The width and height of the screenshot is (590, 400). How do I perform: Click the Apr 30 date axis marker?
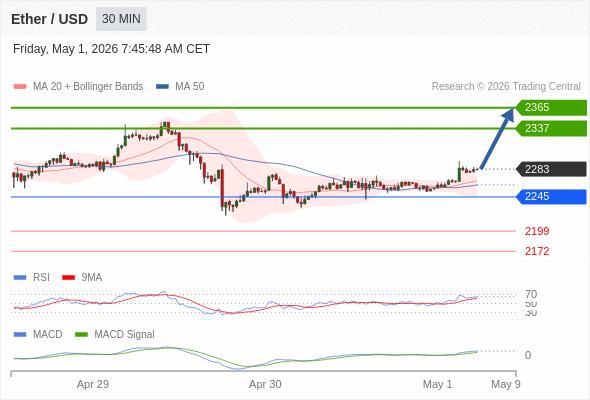click(x=265, y=384)
